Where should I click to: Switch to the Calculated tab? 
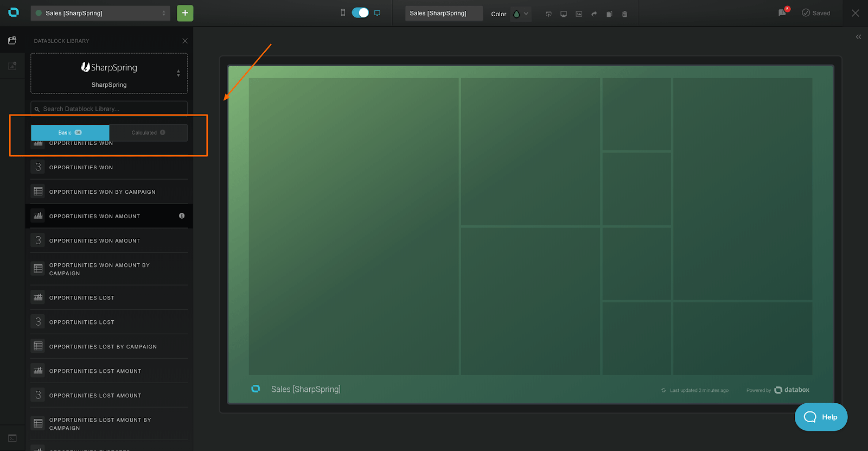pyautogui.click(x=149, y=132)
